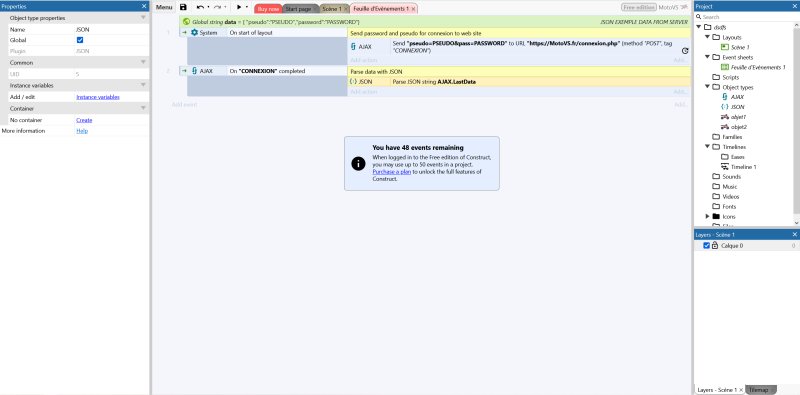Click the Redo arrow icon

pyautogui.click(x=217, y=8)
